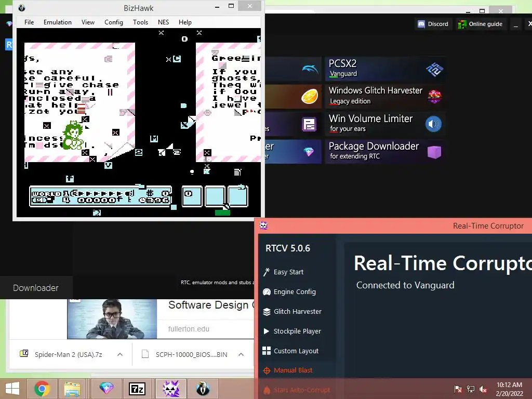Open Easy Start in RTCV sidebar
Screen dimensions: 532x399
click(x=288, y=272)
